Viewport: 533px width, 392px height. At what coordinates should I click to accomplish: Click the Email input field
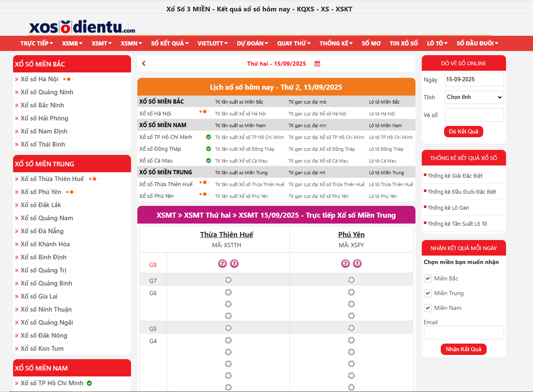pos(463,333)
